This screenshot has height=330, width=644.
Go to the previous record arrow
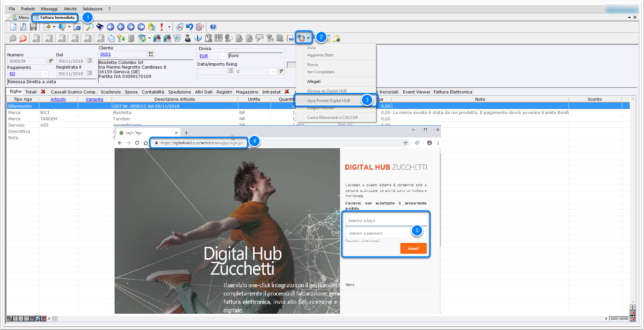click(121, 27)
